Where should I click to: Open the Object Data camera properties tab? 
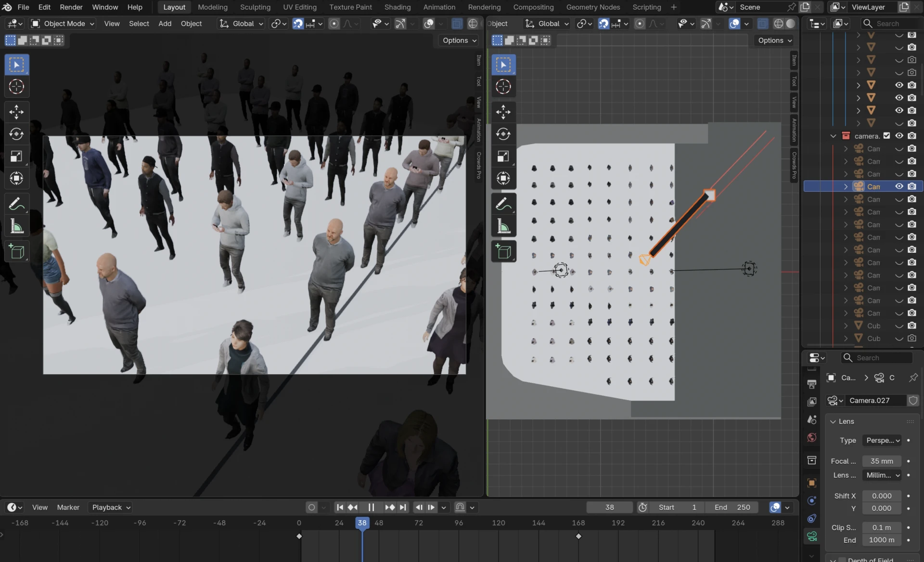point(812,536)
